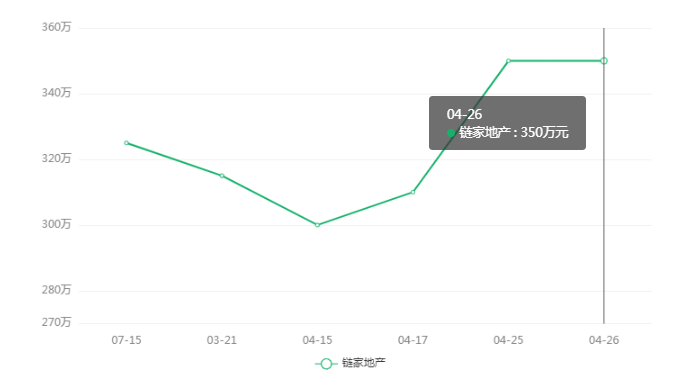Click the 04-25 data point
Viewport: 676px width, 385px height.
coord(508,61)
